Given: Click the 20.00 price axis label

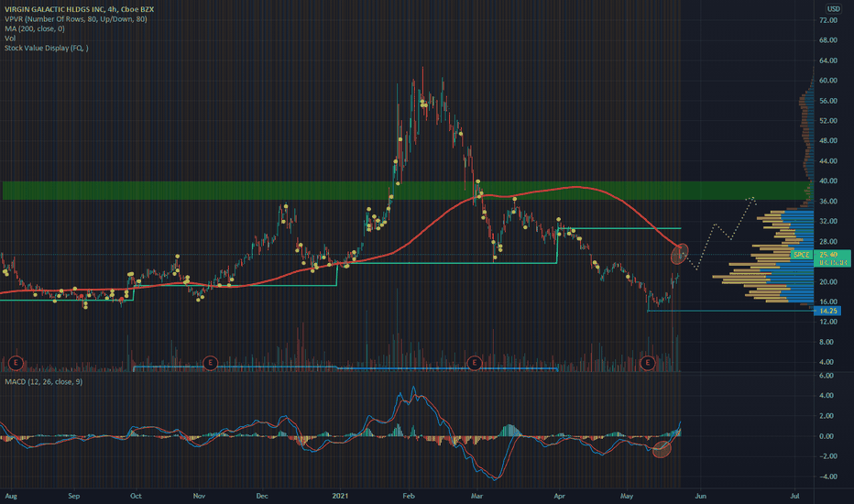Looking at the screenshot, I should tap(827, 281).
